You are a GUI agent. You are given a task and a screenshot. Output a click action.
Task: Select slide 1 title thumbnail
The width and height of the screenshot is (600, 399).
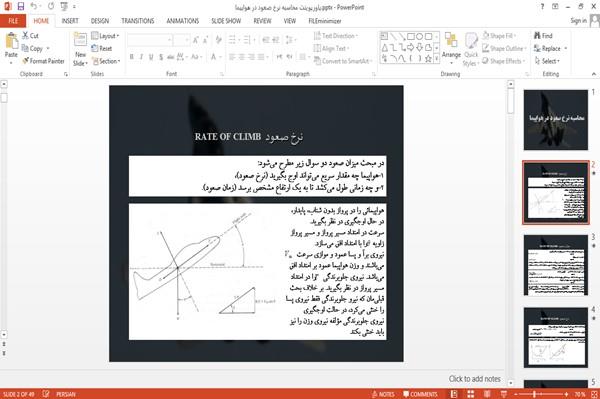(x=556, y=120)
